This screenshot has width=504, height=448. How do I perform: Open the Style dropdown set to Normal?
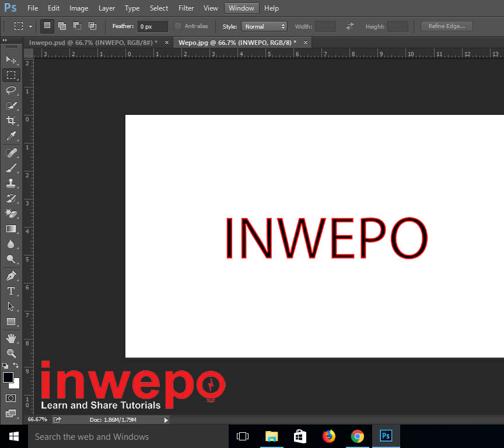coord(264,26)
